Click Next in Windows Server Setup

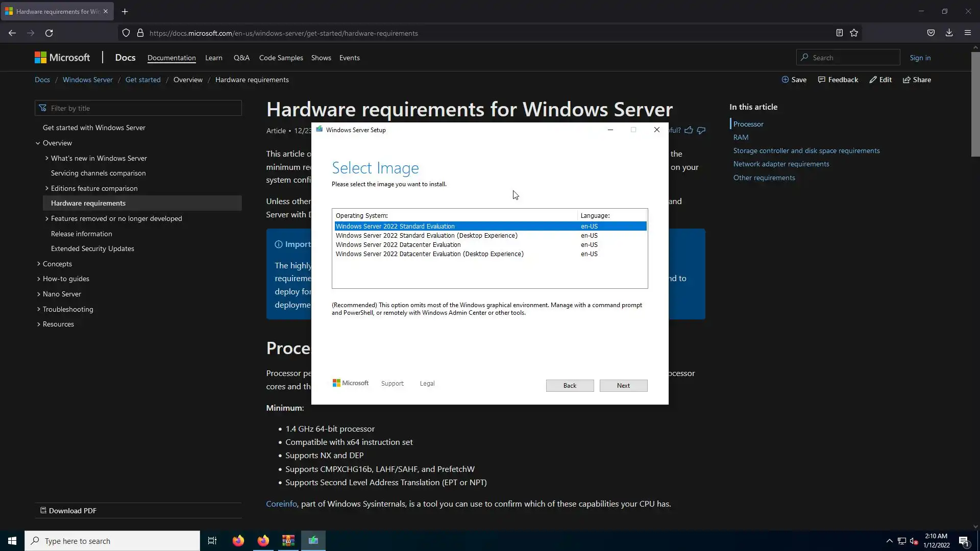623,386
